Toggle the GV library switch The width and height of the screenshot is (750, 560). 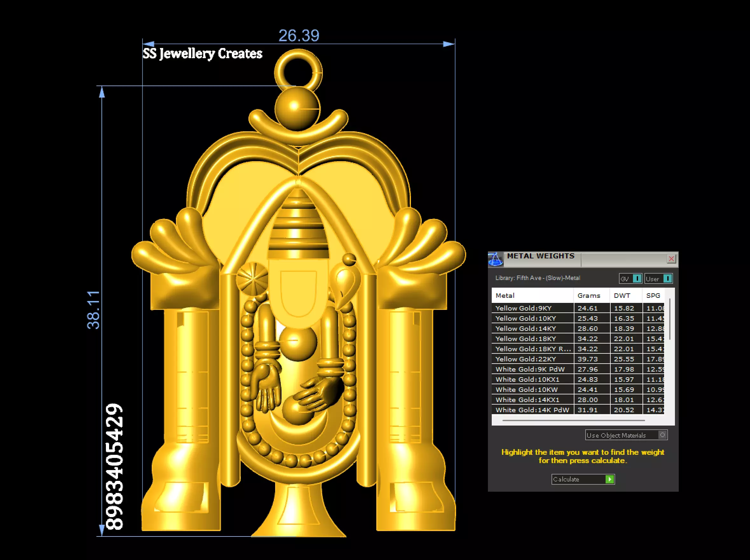(x=630, y=278)
